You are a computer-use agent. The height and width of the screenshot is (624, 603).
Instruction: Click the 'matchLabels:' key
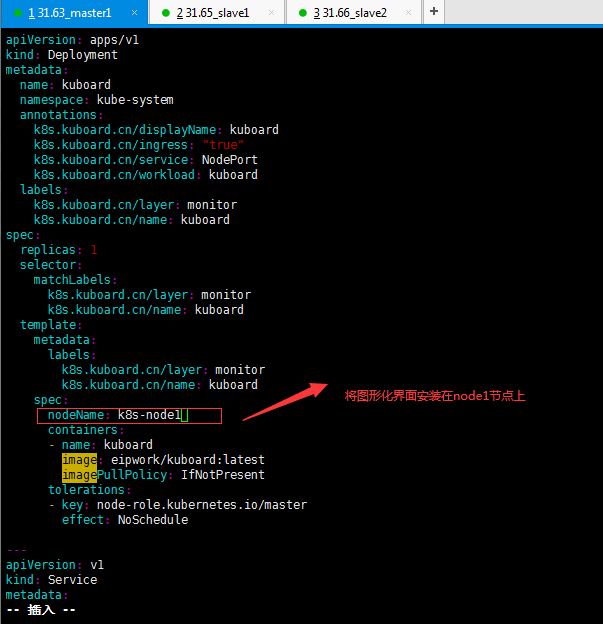tap(75, 280)
